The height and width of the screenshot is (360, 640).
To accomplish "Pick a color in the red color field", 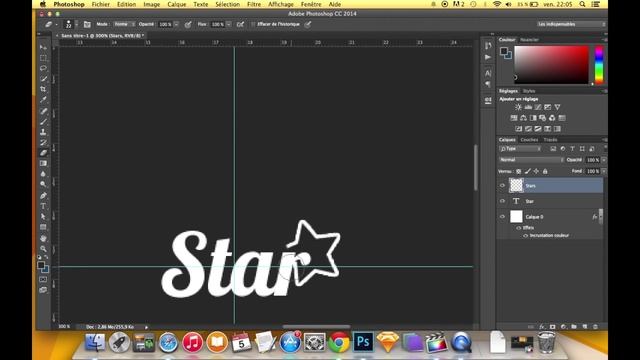I will pos(551,65).
